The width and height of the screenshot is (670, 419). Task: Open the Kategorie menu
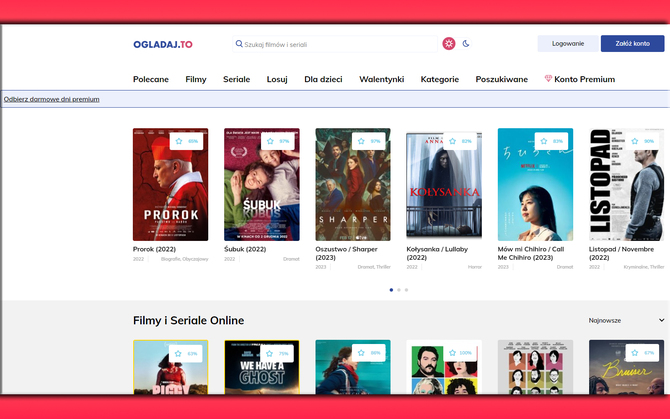point(440,79)
